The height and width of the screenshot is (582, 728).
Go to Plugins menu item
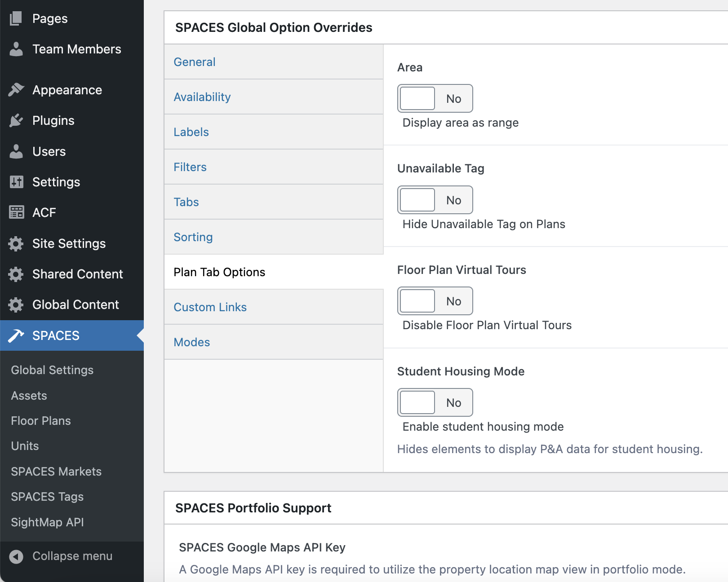pyautogui.click(x=72, y=120)
